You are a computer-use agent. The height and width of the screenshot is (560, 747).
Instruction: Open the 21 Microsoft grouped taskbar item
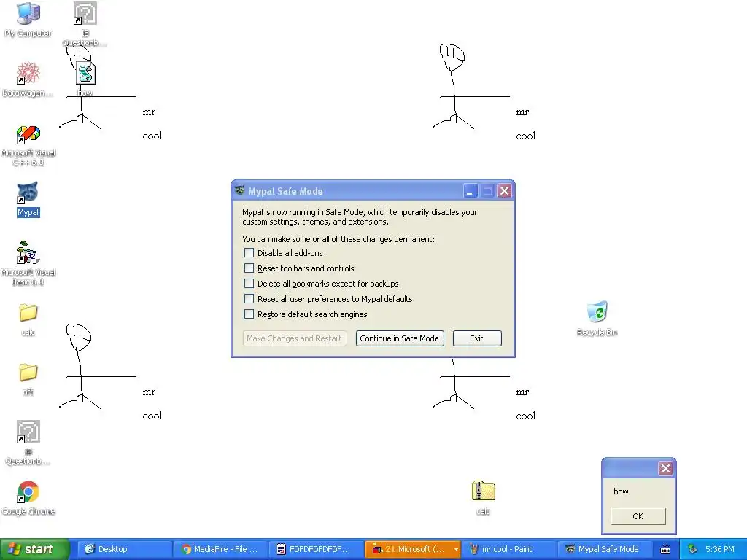[x=413, y=549]
